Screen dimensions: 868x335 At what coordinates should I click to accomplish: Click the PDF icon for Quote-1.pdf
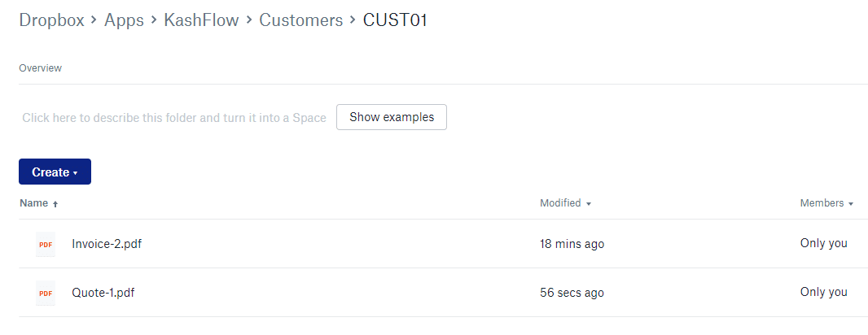point(46,293)
